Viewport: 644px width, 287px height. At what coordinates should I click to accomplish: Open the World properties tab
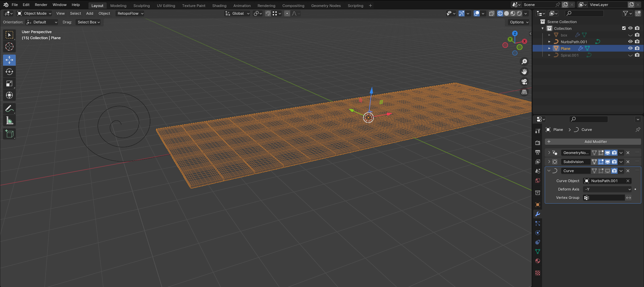tap(538, 181)
